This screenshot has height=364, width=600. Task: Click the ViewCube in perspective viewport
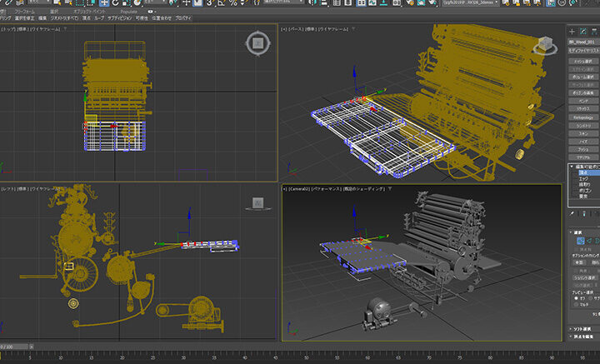(545, 46)
